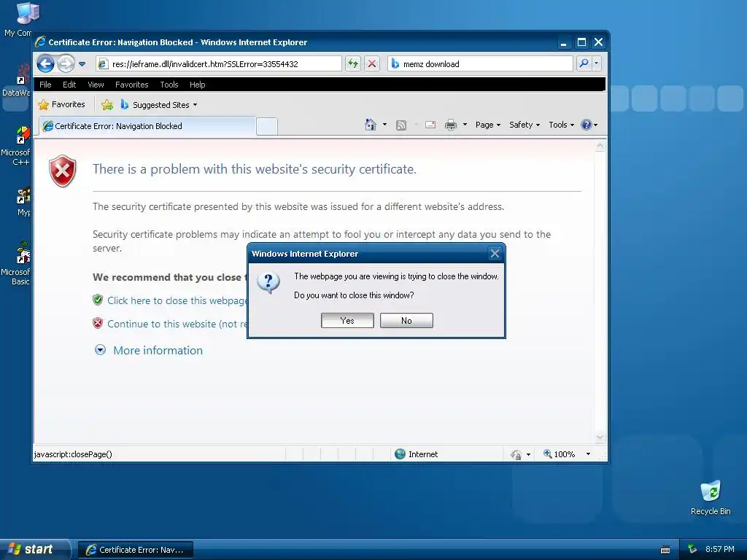
Task: Open the Edit menu
Action: pos(69,85)
